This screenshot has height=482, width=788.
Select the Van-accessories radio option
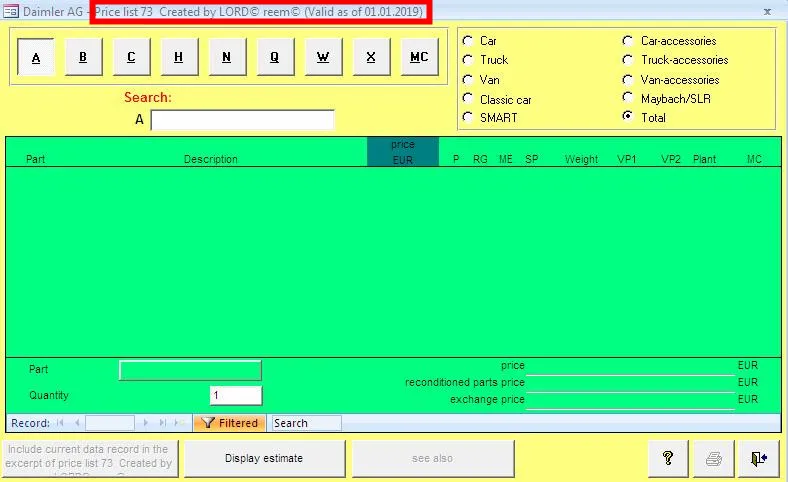tap(628, 79)
